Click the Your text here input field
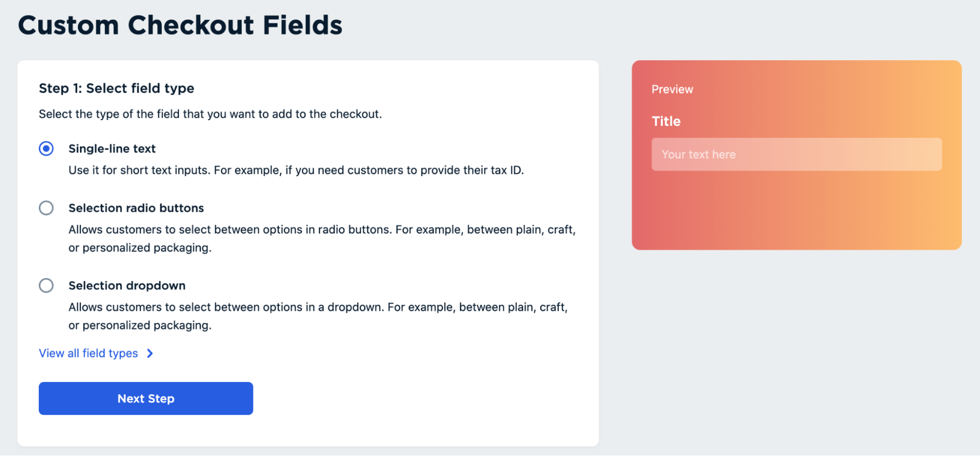 [796, 154]
